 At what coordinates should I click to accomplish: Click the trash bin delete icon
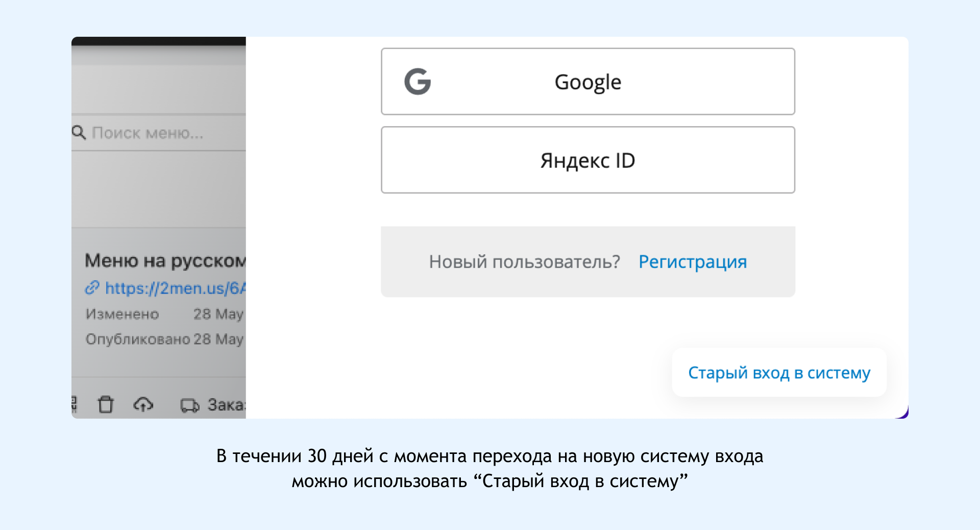pyautogui.click(x=106, y=404)
